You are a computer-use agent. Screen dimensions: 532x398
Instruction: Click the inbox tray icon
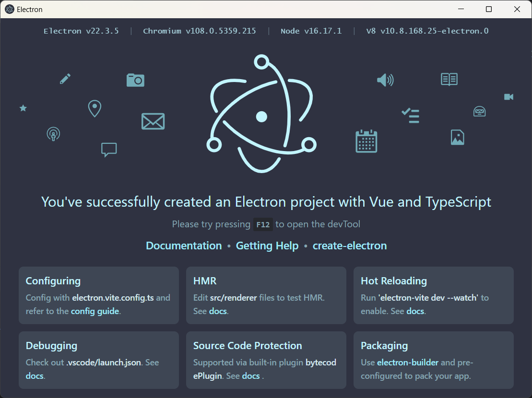tap(479, 111)
